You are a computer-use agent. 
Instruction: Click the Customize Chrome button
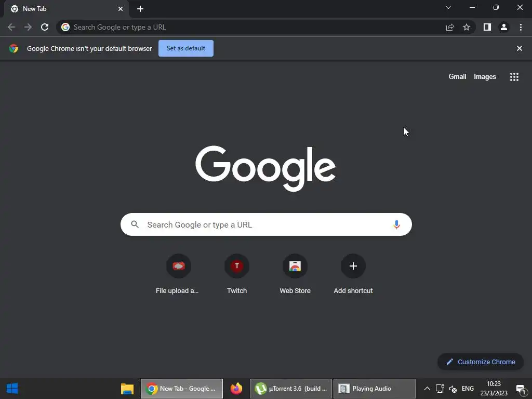(x=481, y=362)
